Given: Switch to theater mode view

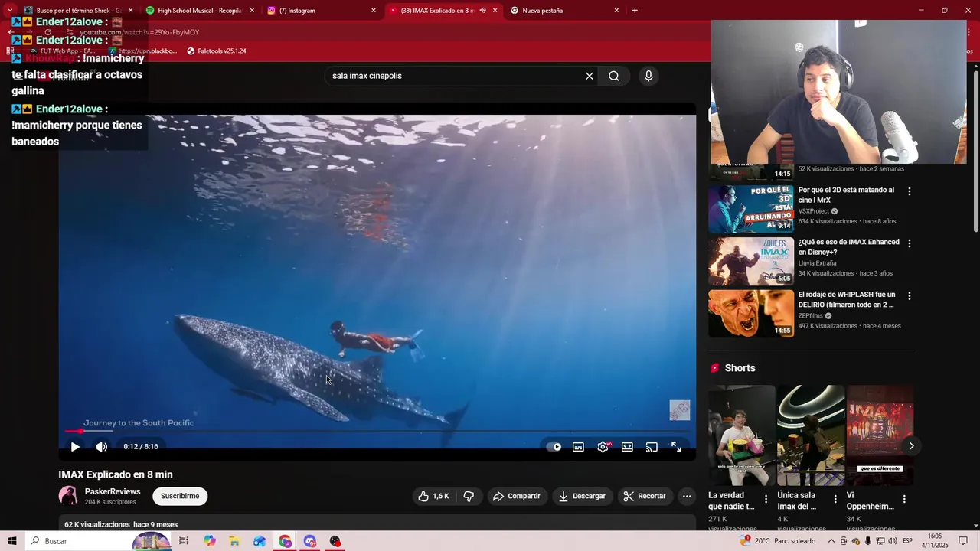Looking at the screenshot, I should point(627,447).
